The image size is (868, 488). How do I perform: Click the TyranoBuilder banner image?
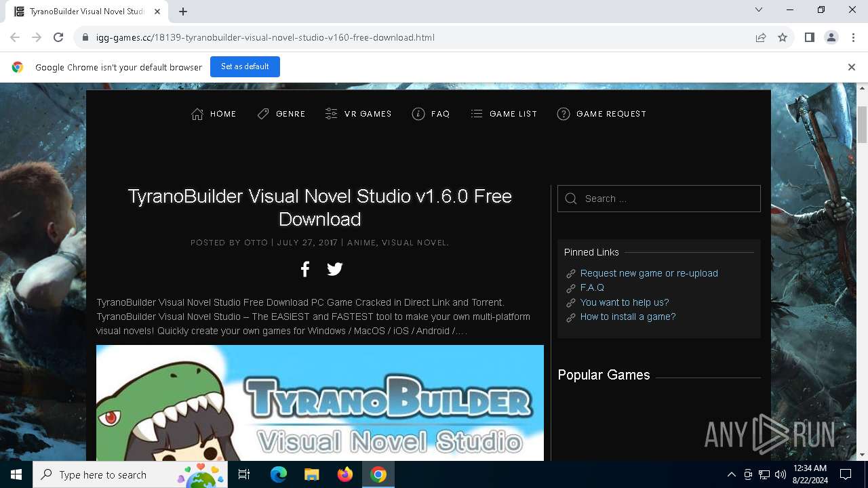click(x=320, y=403)
